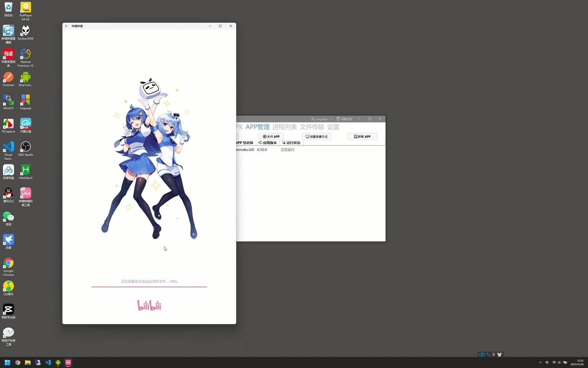The image size is (588, 368).
Task: Open foobar2000 desktop shortcut
Action: (x=26, y=33)
